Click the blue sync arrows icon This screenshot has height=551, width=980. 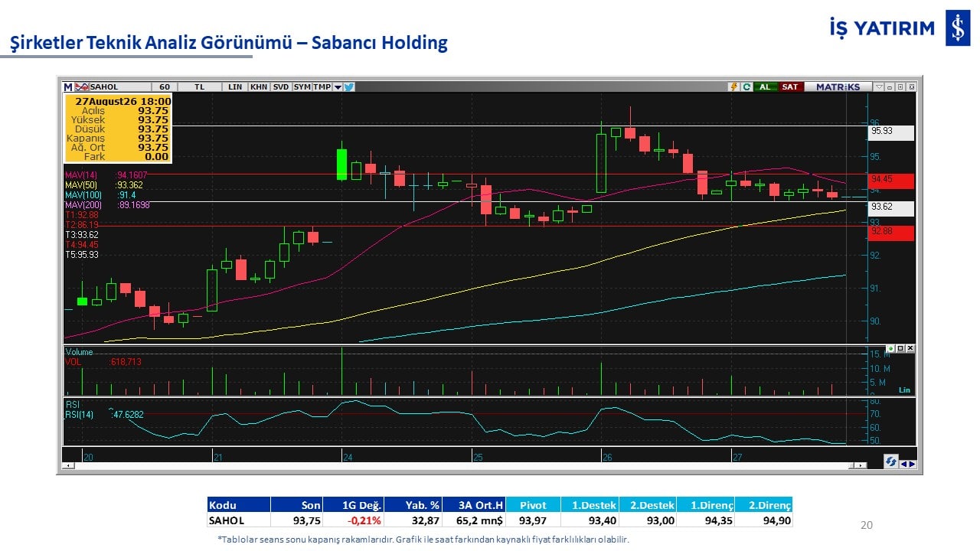tap(890, 461)
